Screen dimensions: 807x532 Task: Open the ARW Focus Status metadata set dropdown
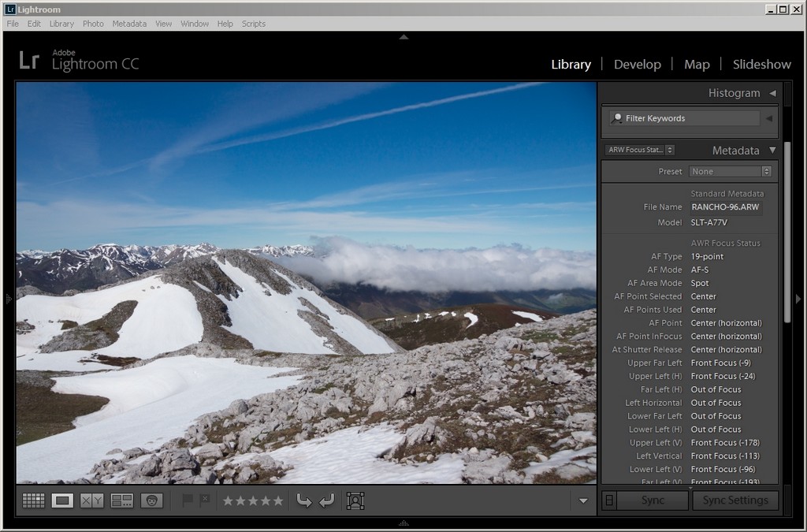click(640, 150)
